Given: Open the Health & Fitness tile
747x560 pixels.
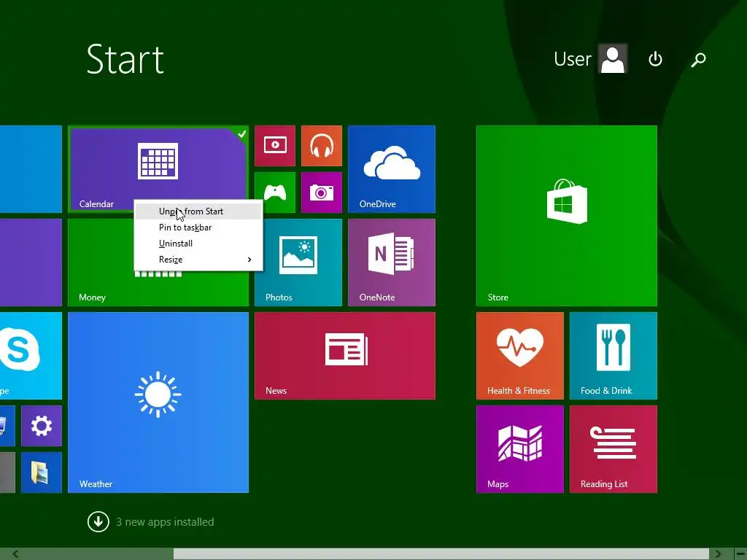Looking at the screenshot, I should click(x=519, y=356).
